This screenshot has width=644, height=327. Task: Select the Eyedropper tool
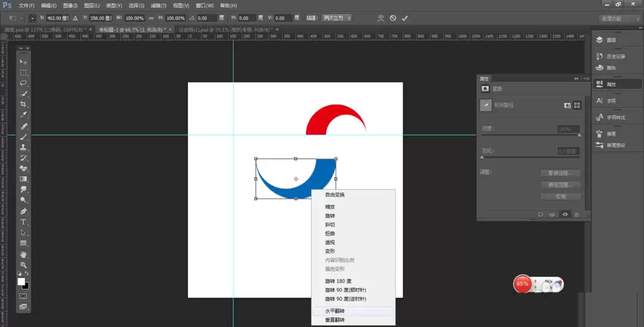point(23,115)
